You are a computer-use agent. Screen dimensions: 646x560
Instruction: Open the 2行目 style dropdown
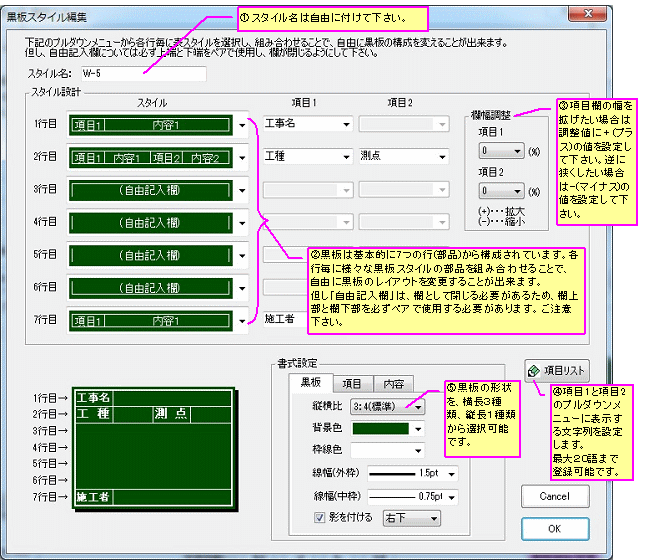pos(242,157)
